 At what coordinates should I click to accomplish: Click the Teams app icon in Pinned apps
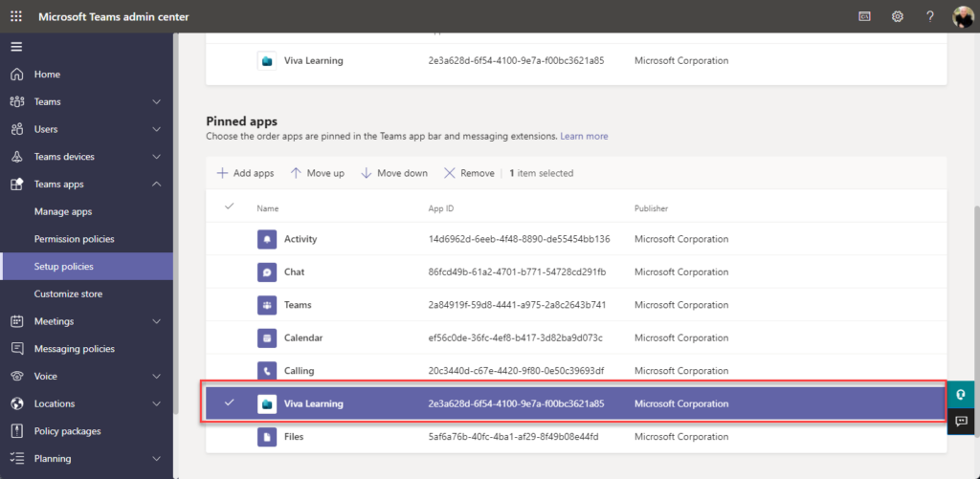(267, 305)
